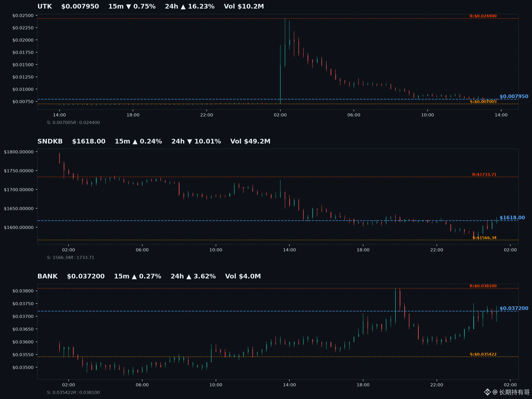Click the 10:00 time label under UTK chart

pos(428,115)
